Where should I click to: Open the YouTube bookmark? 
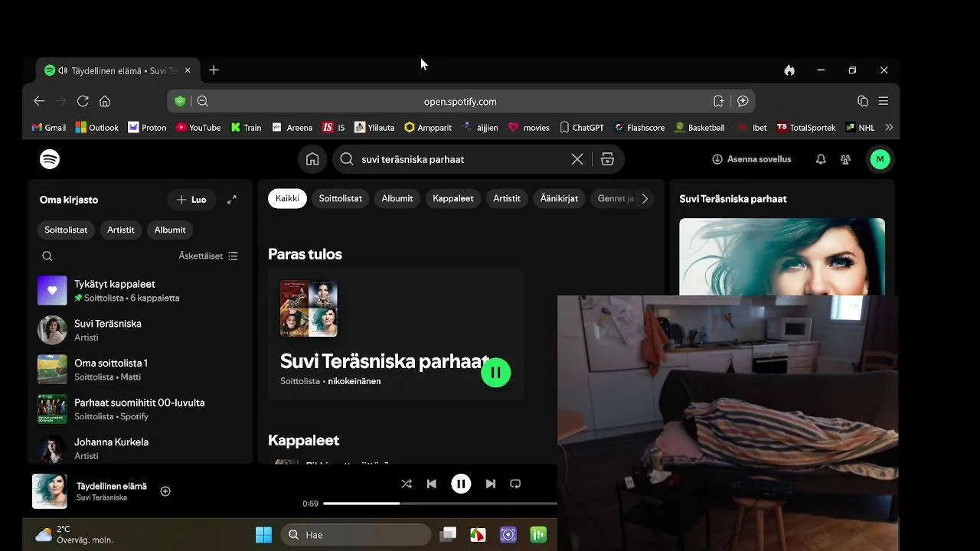tap(198, 128)
